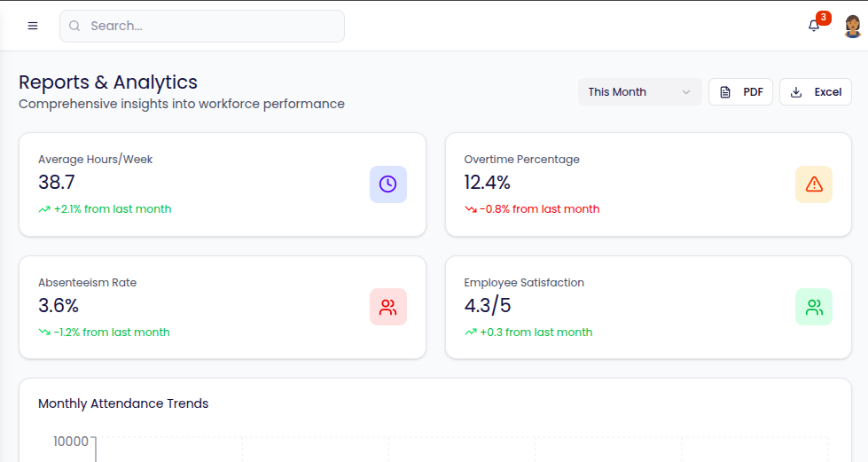Export report using the PDF button

(x=740, y=92)
